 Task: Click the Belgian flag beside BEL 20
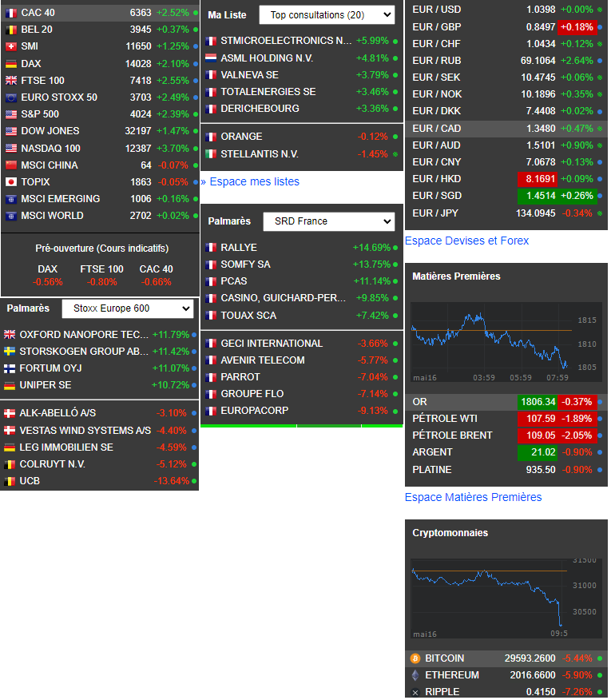point(11,30)
